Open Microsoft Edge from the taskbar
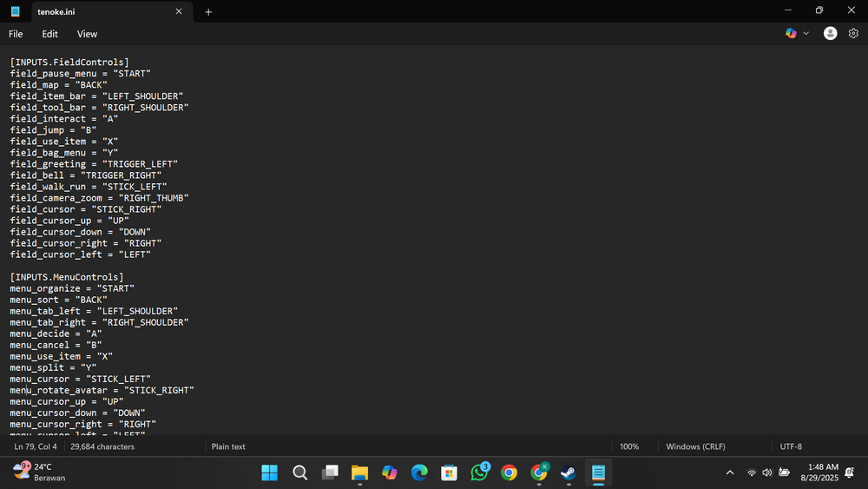Viewport: 868px width, 489px height. point(419,472)
